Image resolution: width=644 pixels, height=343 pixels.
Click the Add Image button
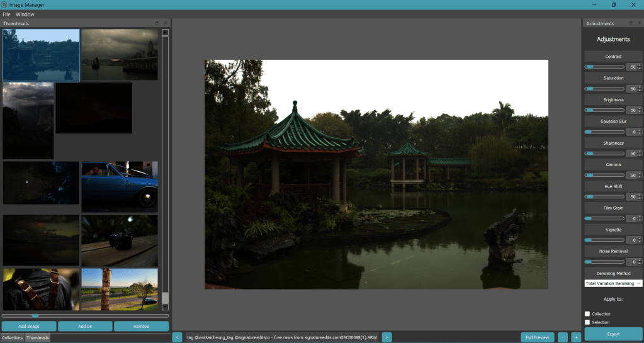coord(28,326)
